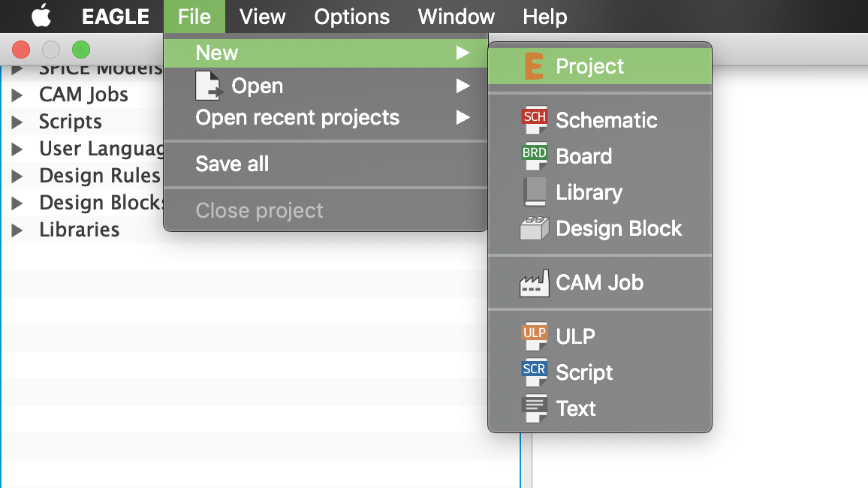Click the blue SCR Script icon
The image size is (868, 488).
coord(534,372)
